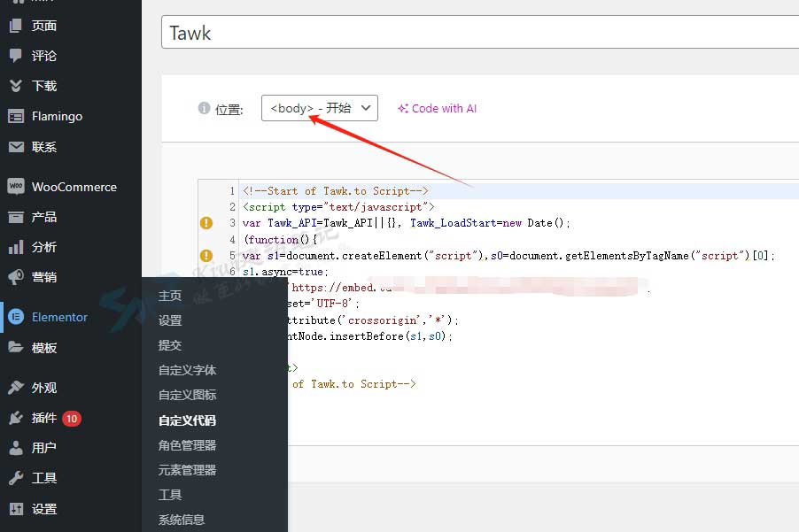Open Products (产品) via its box icon
The height and width of the screenshot is (532, 799).
pyautogui.click(x=15, y=217)
